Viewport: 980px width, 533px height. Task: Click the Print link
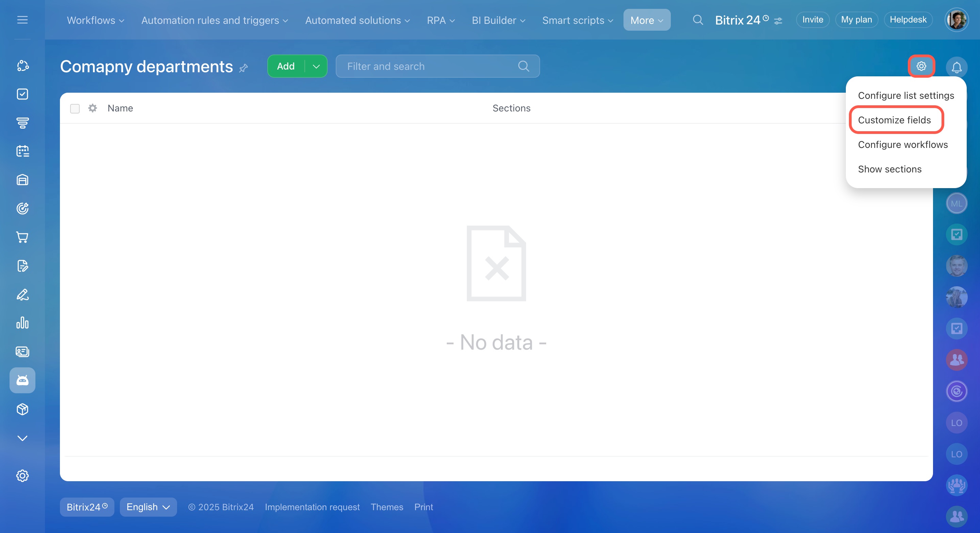[x=423, y=507]
